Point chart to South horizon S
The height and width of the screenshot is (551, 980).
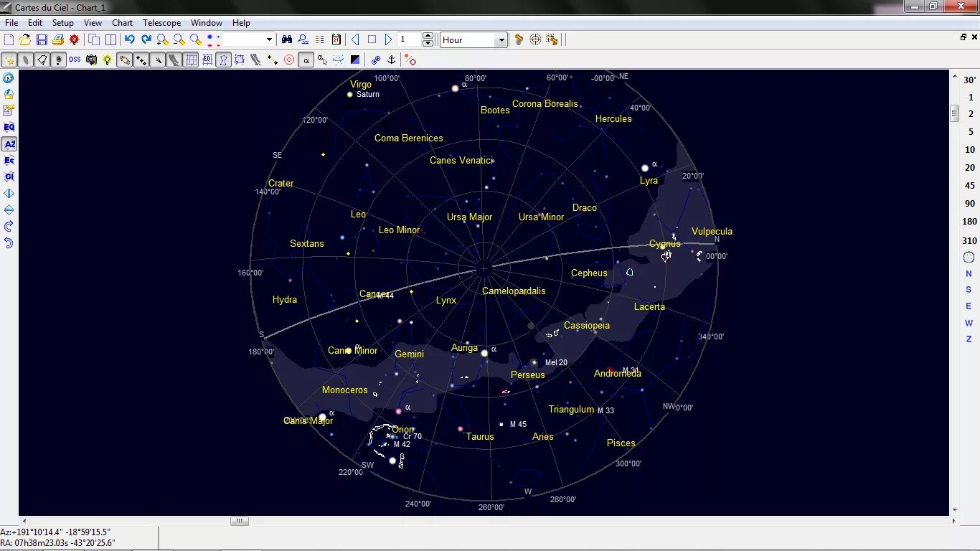click(x=969, y=290)
